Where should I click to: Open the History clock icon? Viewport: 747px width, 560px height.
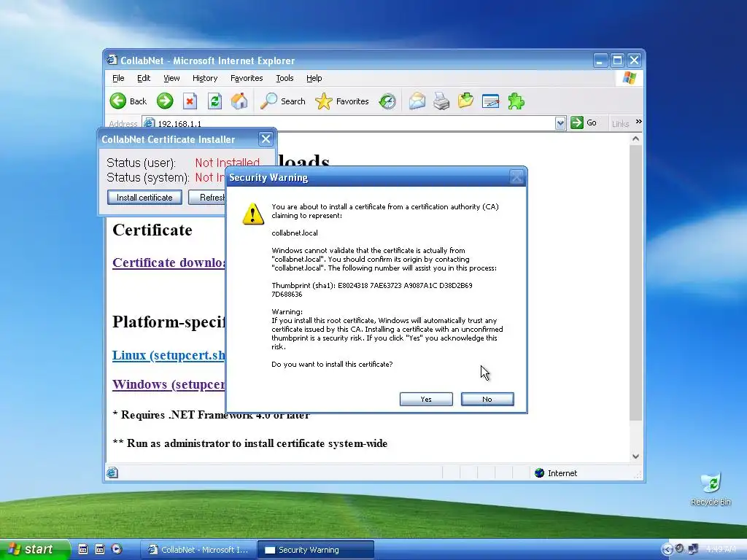tap(387, 101)
